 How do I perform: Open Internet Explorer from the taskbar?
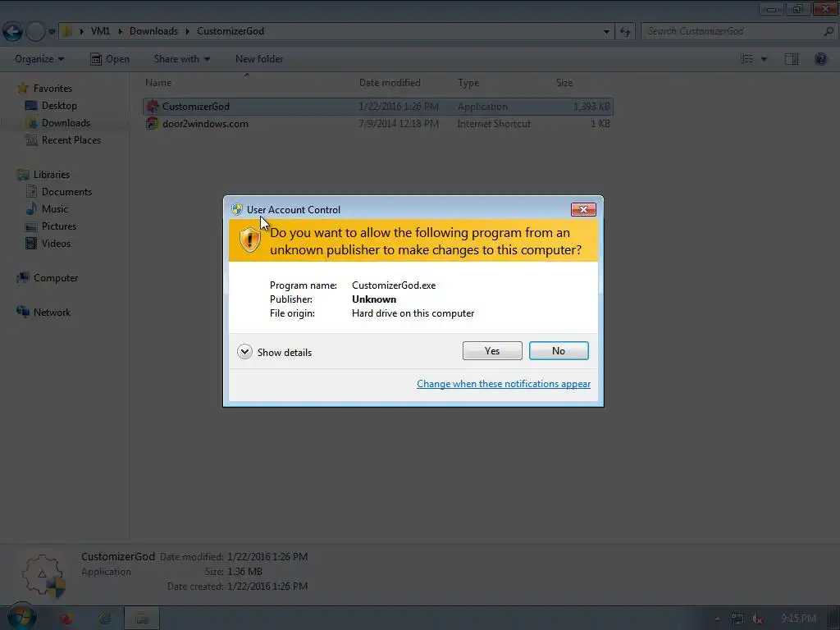tap(104, 619)
